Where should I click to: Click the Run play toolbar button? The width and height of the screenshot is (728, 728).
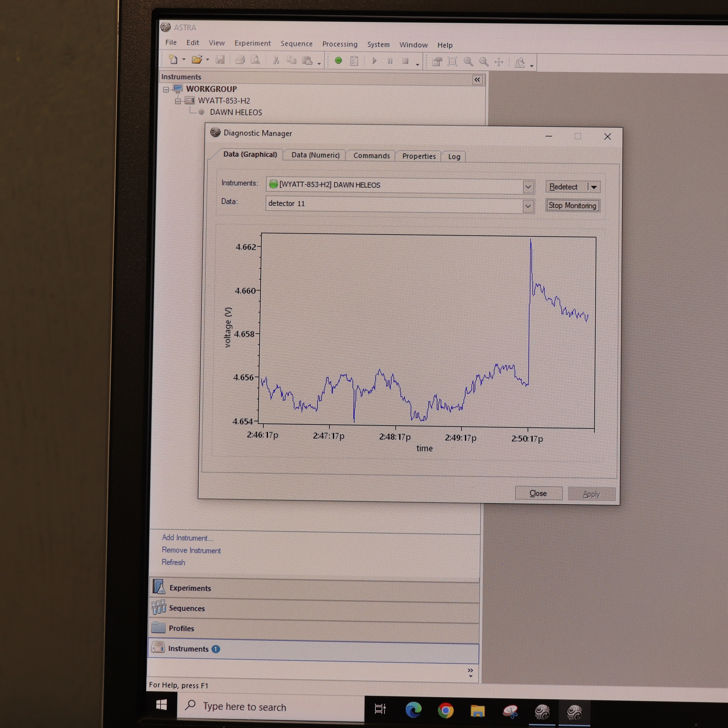[x=374, y=61]
